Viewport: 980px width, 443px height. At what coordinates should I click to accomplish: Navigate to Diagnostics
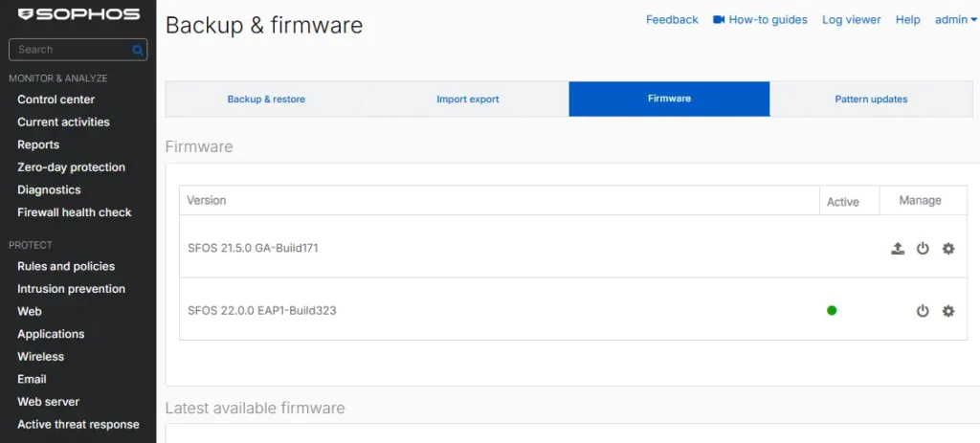49,190
